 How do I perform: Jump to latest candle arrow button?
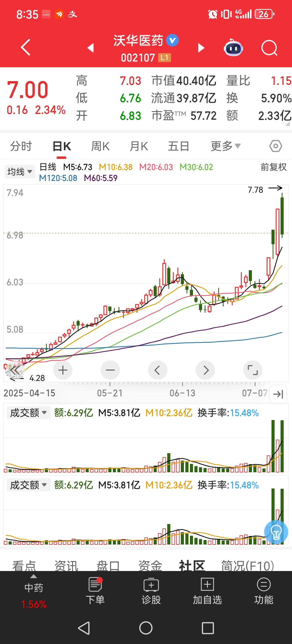(x=278, y=394)
